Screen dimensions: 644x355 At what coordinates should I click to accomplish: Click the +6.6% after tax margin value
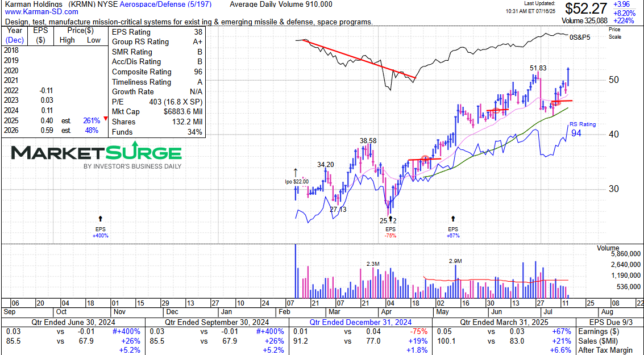(561, 350)
